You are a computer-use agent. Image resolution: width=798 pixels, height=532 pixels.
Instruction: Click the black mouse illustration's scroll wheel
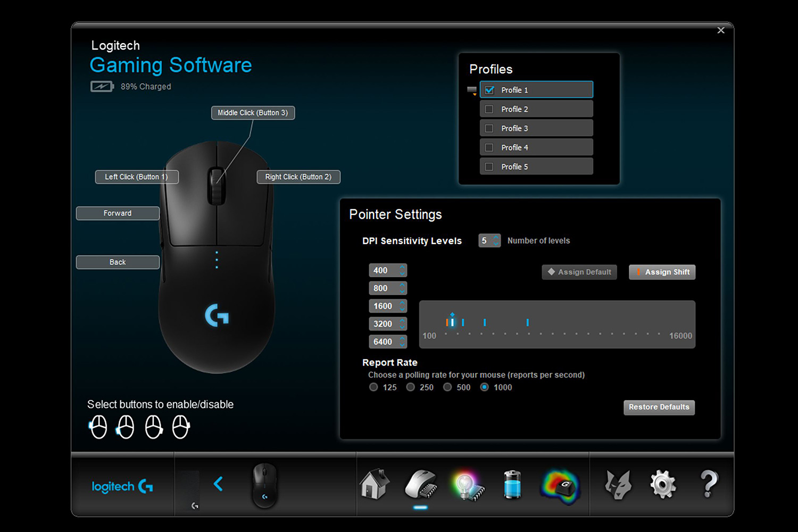[x=216, y=186]
